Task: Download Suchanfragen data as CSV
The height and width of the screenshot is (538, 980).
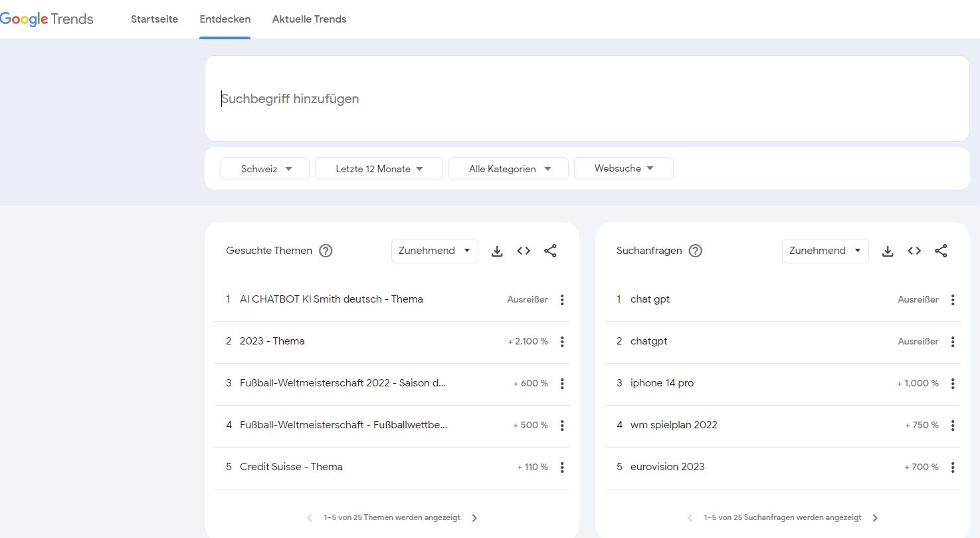Action: click(x=888, y=251)
